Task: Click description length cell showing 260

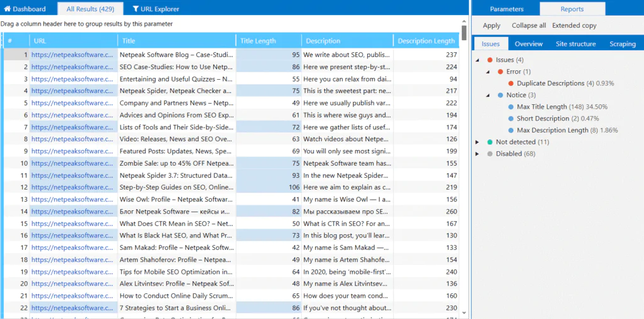Action: click(x=426, y=212)
